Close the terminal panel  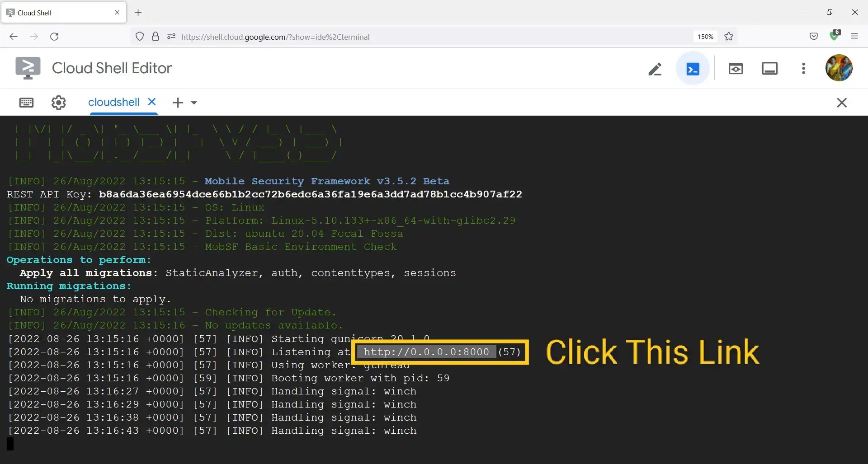tap(841, 103)
